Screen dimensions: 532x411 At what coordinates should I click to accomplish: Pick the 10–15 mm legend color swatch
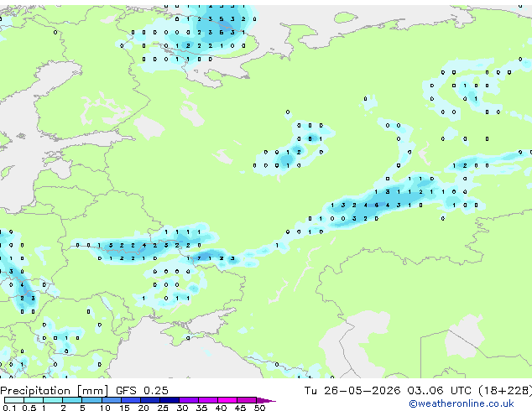tap(112, 400)
